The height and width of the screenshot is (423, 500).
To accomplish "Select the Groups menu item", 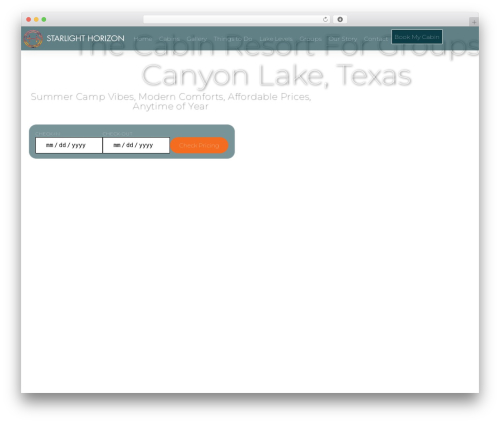I will tap(310, 39).
